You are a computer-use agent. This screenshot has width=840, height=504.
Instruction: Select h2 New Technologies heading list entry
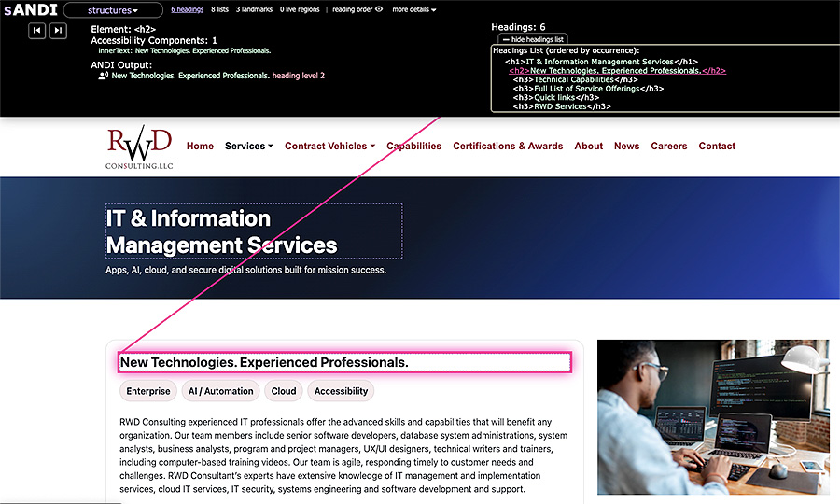coord(617,71)
